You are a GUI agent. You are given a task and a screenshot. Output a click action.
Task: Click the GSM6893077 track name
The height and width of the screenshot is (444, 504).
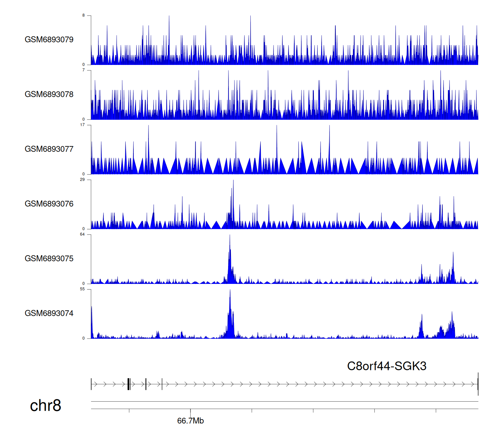click(x=49, y=149)
